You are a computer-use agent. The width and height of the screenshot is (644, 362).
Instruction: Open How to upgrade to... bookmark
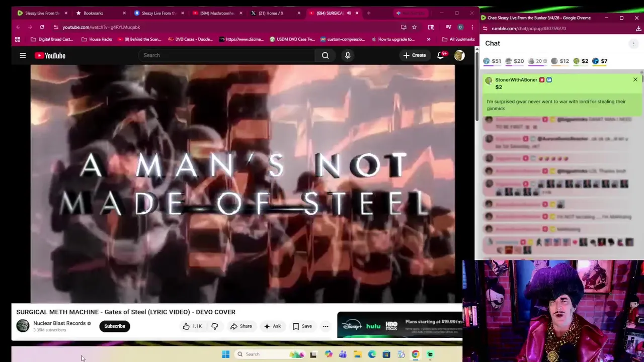pyautogui.click(x=392, y=39)
